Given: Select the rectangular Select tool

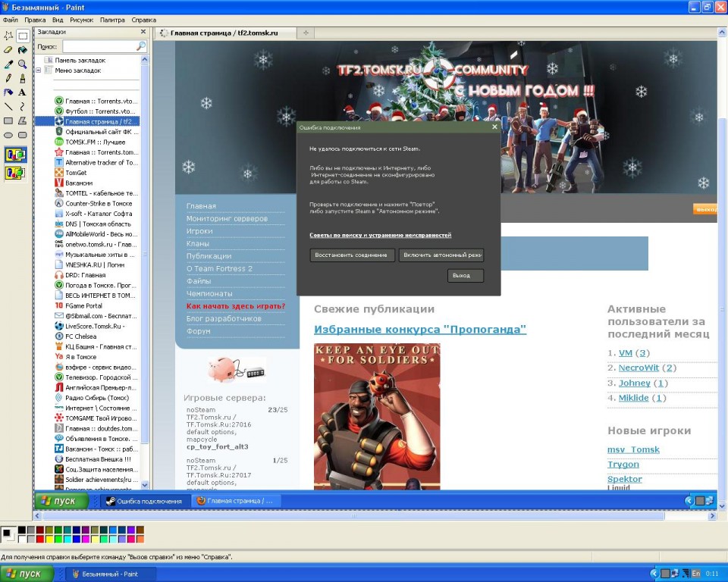Looking at the screenshot, I should click(22, 36).
